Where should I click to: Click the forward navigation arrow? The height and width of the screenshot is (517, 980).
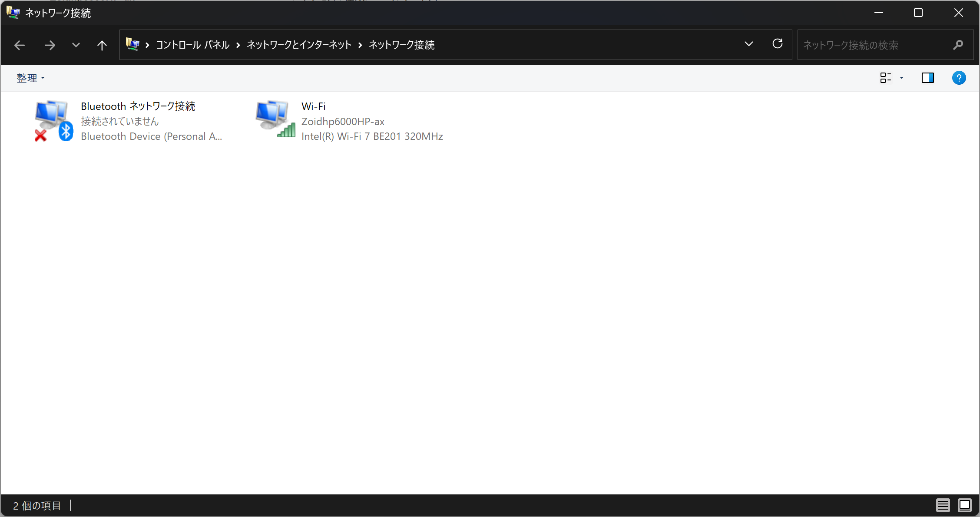pos(50,45)
